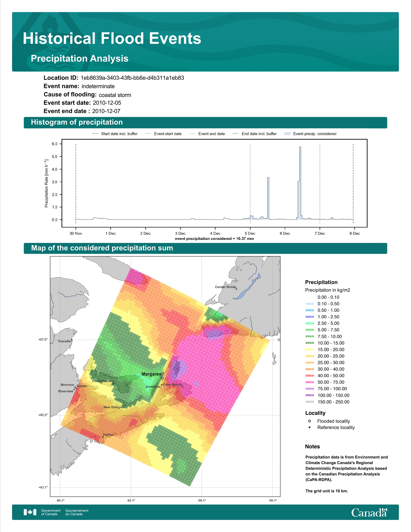Click the Reference locality legend symbol
Image resolution: width=411 pixels, height=532 pixels.
click(x=309, y=427)
